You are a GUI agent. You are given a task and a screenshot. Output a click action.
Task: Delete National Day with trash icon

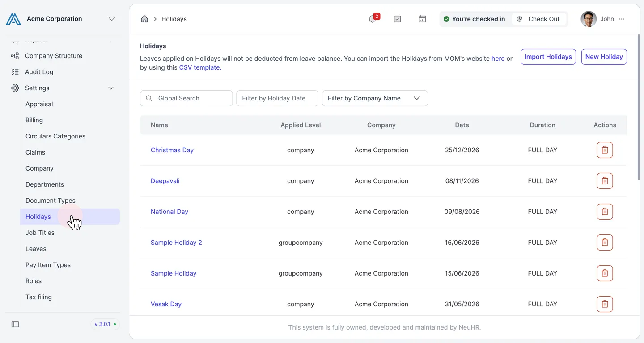605,212
